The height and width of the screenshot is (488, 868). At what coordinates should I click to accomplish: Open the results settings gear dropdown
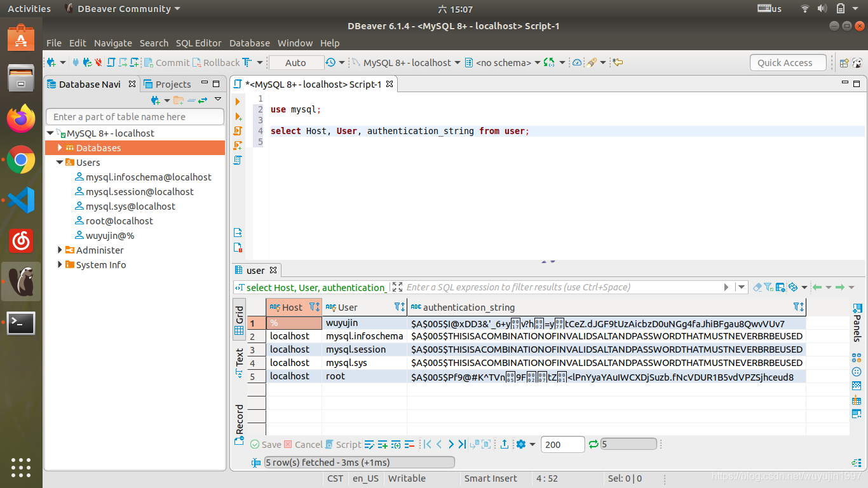click(526, 444)
